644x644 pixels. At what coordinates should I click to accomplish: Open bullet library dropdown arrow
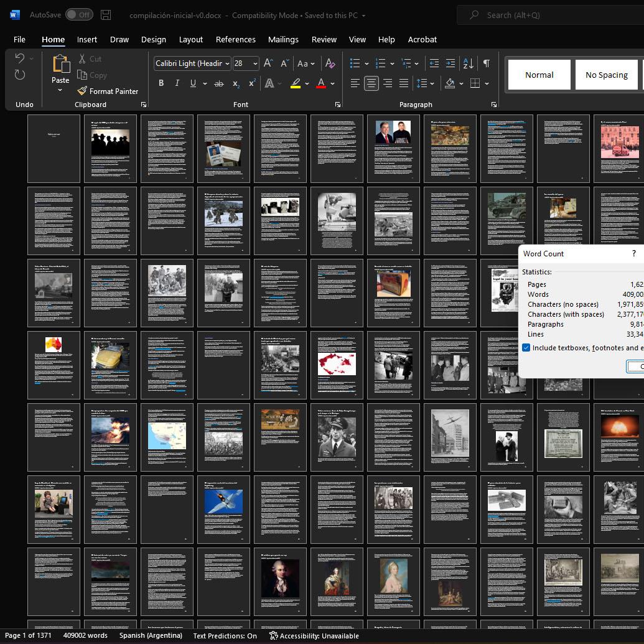click(x=366, y=63)
